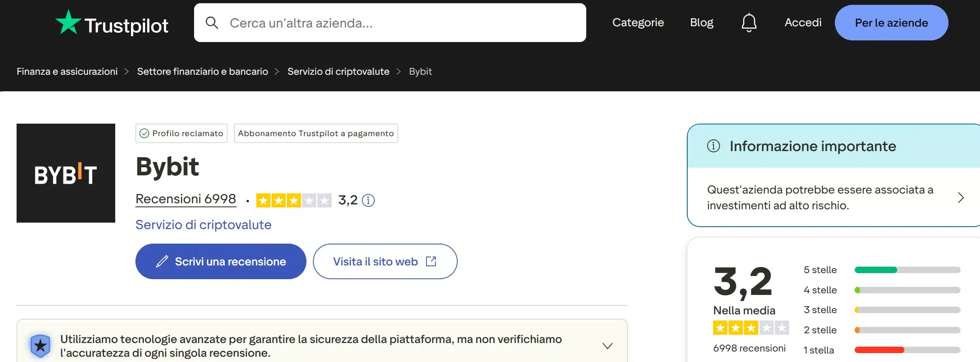Go to the Blog section
This screenshot has height=362, width=980.
701,22
